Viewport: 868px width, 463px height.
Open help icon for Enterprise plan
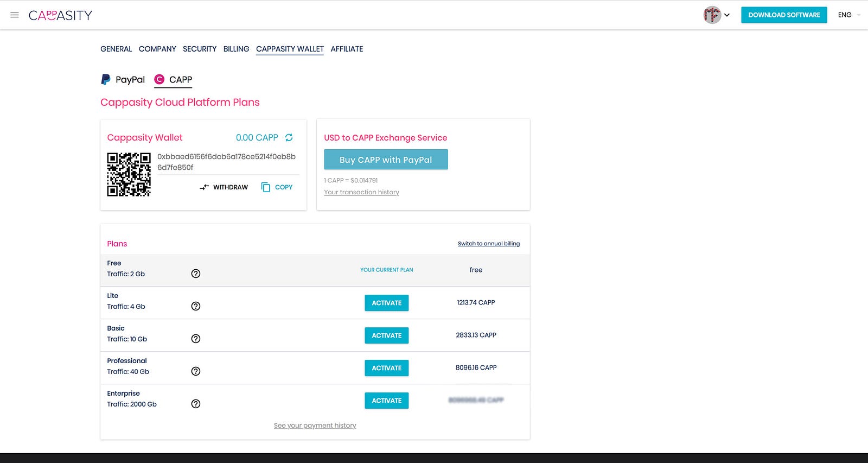point(196,404)
